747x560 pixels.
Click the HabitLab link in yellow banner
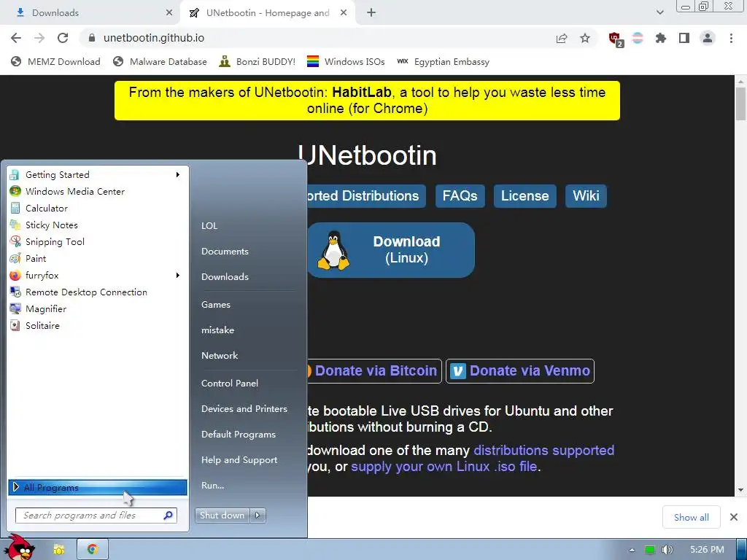(x=362, y=93)
